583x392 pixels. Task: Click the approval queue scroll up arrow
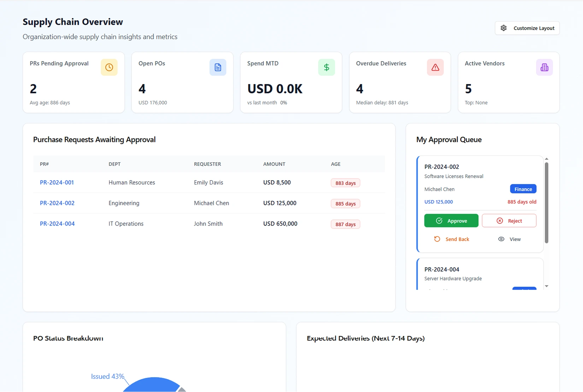tap(547, 159)
